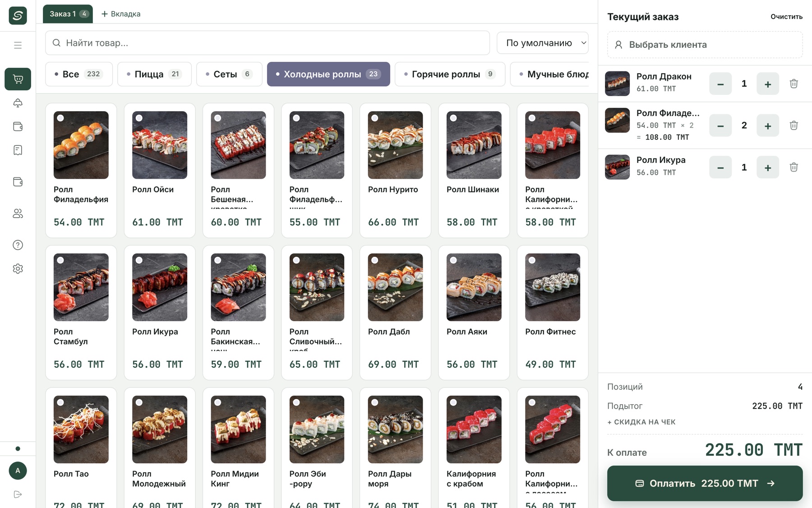The image size is (812, 508).
Task: Add a new tab with + Вкладка
Action: 121,14
